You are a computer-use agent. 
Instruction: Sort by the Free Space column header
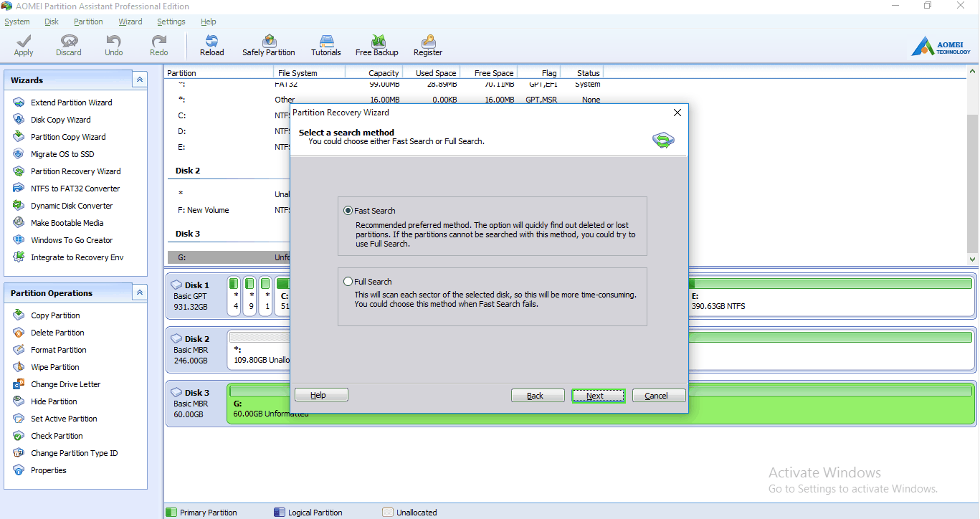click(x=488, y=72)
